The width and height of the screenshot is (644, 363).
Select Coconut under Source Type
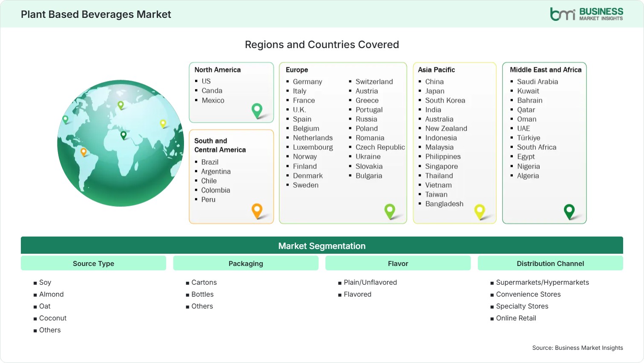[x=53, y=318]
